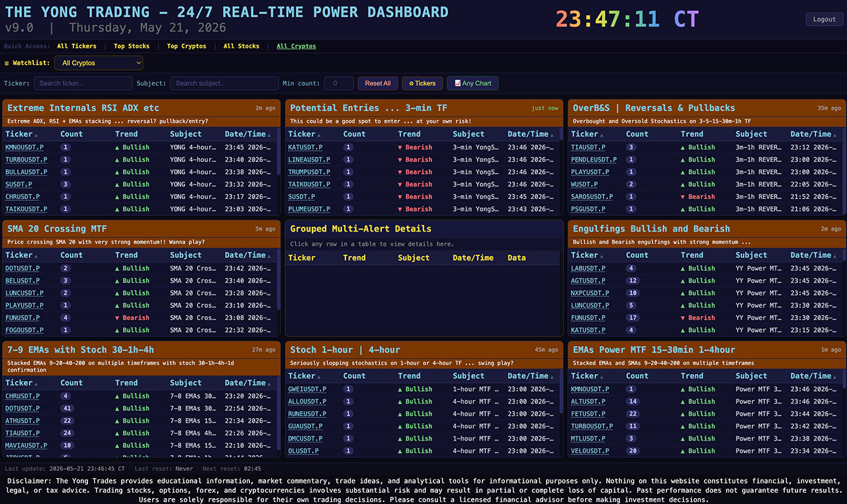Open CHRUSDT.P in Extreme Internals panel

point(22,196)
